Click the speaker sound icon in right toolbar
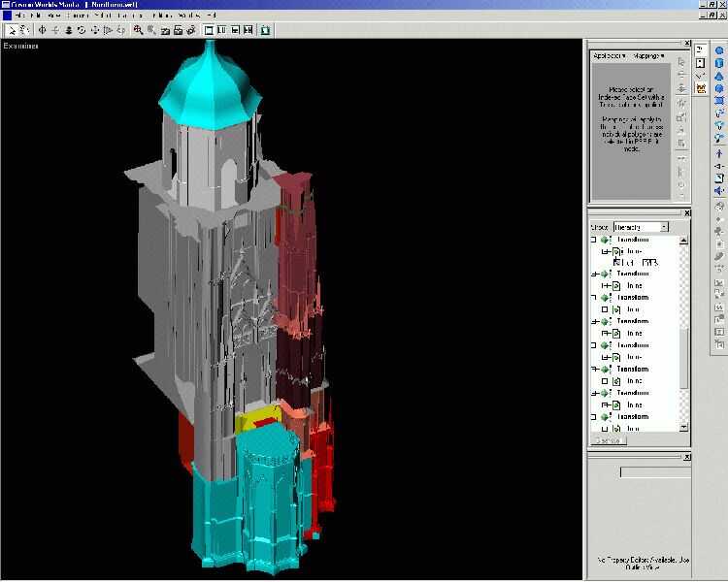Screen dimensions: 728x582 719,190
